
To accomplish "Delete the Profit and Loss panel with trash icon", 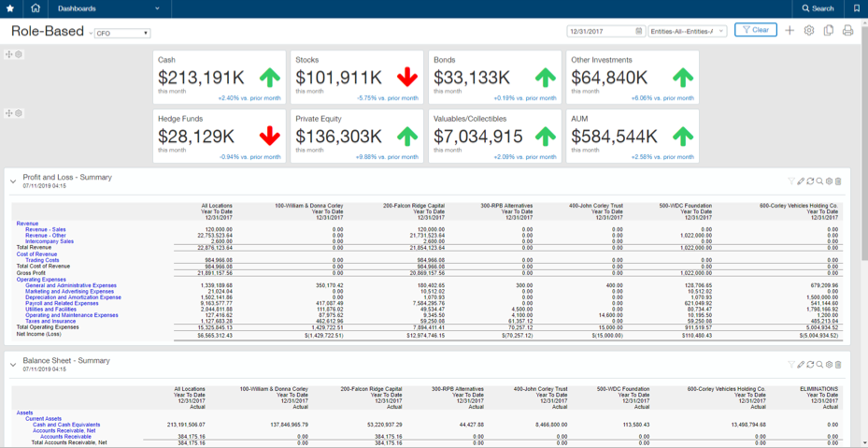I will click(838, 181).
